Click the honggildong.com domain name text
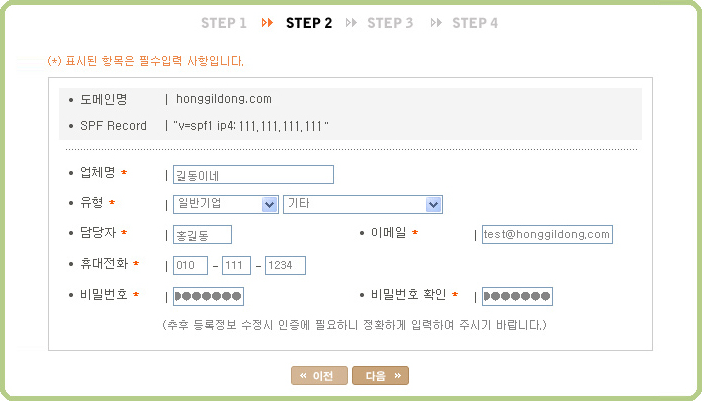 (224, 99)
